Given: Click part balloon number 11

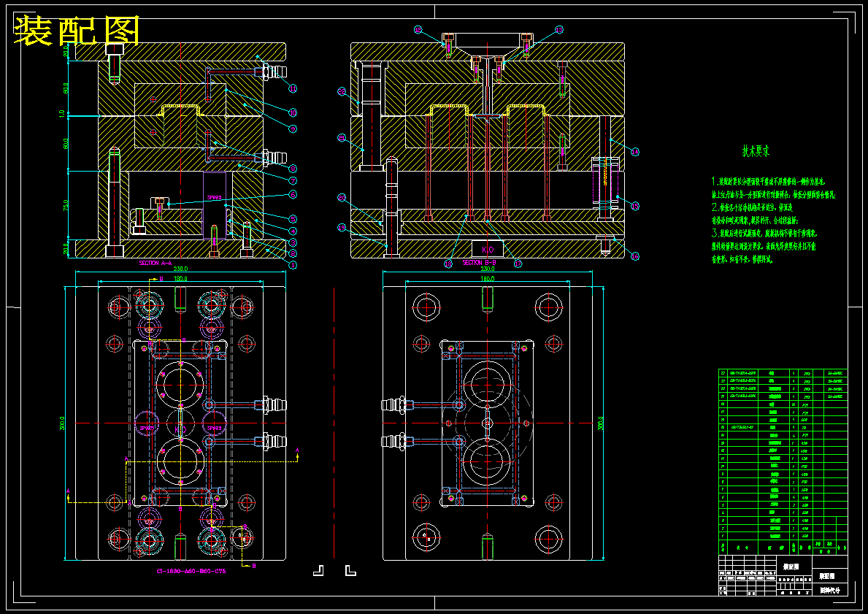Looking at the screenshot, I should [293, 88].
